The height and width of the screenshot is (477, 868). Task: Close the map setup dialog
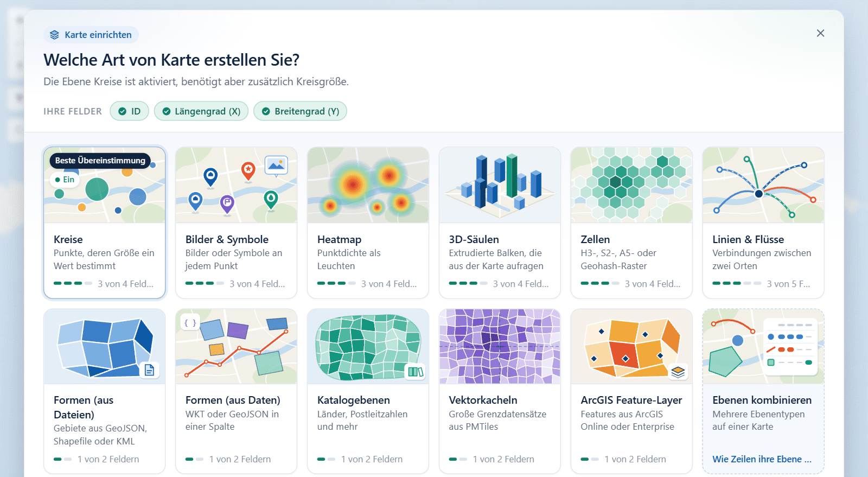[x=820, y=33]
